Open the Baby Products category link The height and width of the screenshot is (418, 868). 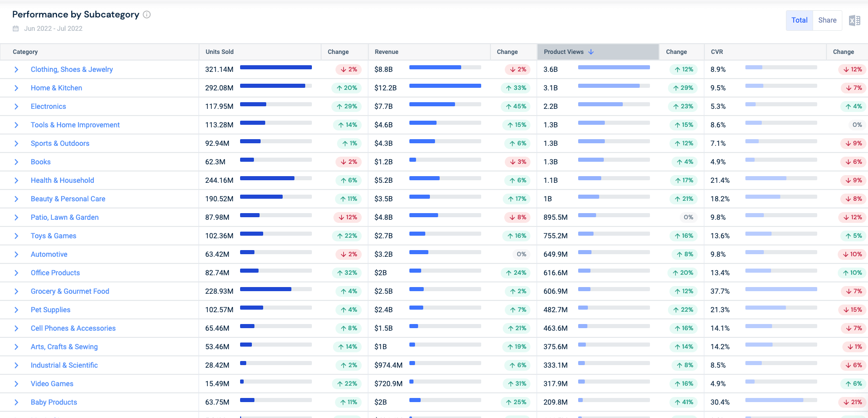(54, 402)
